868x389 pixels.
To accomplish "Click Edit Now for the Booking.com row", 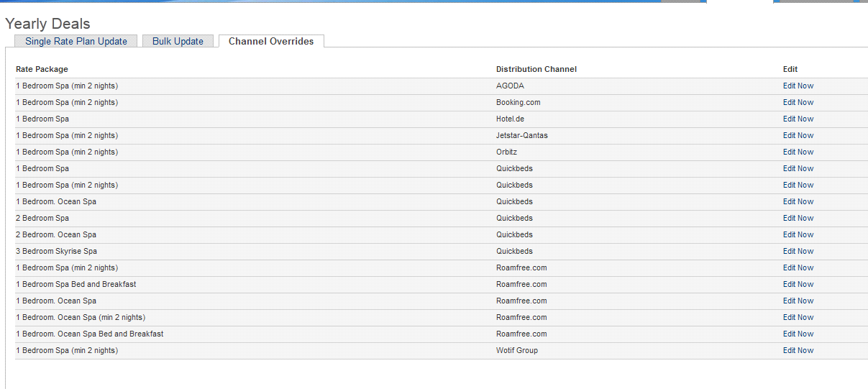I will (x=798, y=102).
